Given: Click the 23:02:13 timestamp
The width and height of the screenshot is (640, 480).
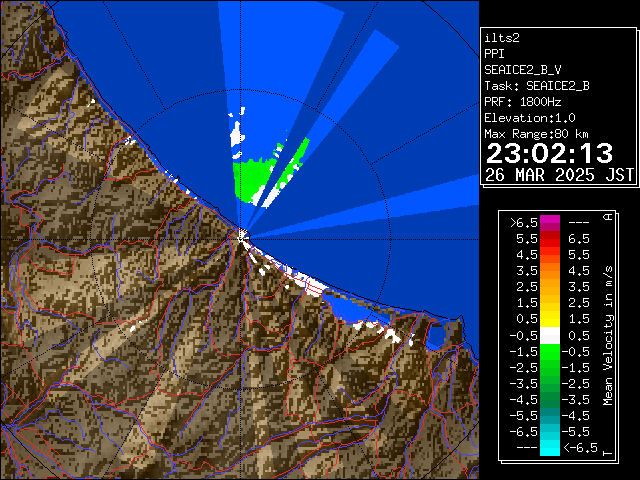Looking at the screenshot, I should 549,153.
